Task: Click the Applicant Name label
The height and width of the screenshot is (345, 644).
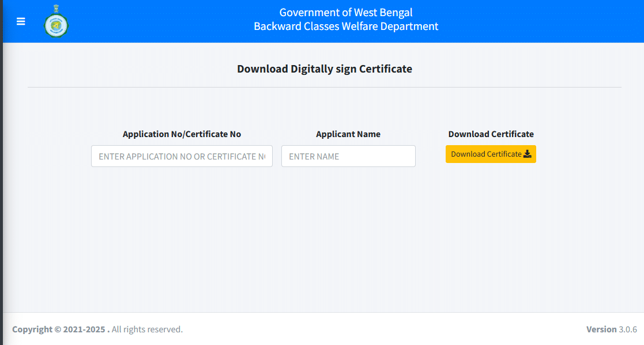Action: pos(348,134)
